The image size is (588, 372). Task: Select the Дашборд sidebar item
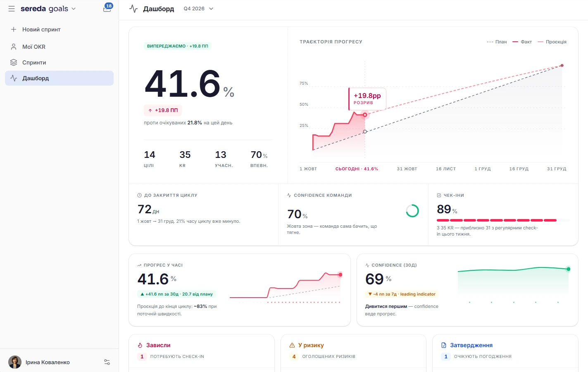pos(59,78)
